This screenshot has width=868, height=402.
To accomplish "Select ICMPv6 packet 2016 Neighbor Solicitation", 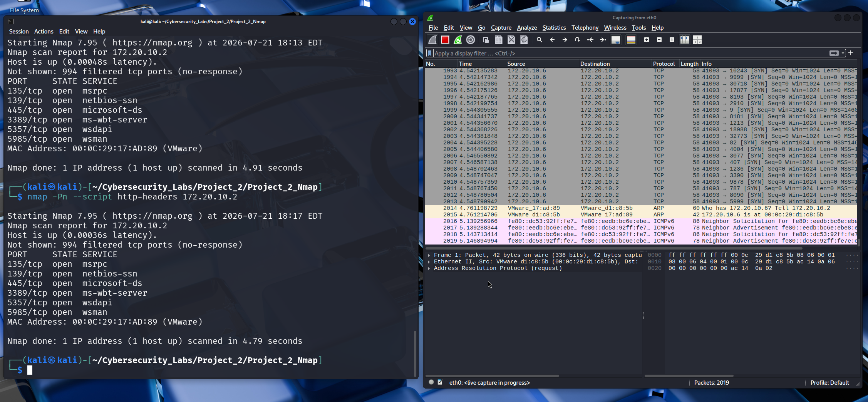I will 641,221.
